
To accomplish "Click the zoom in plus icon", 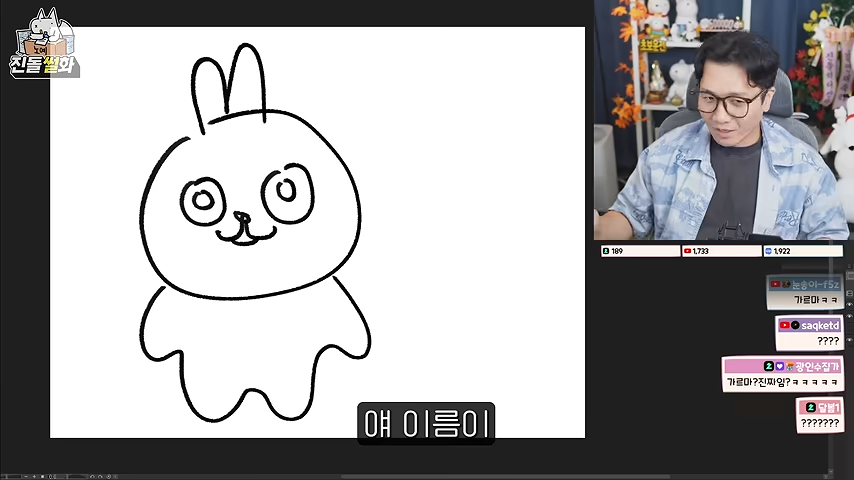I will pos(34,477).
